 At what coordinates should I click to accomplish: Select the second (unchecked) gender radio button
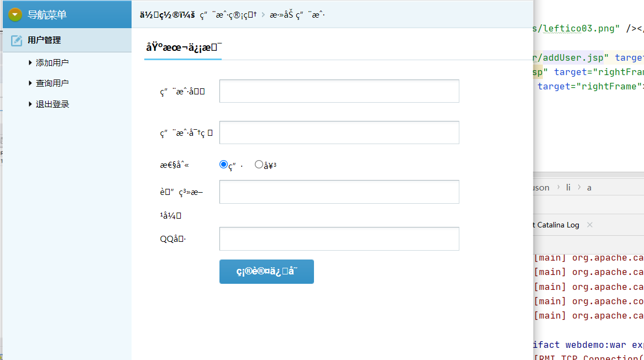(x=259, y=165)
